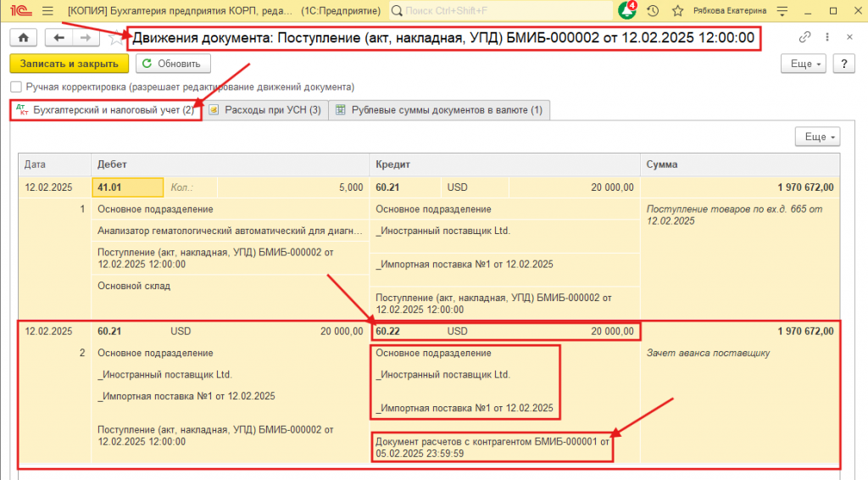Select debit account cell 41.01
Image resolution: width=868 pixels, height=480 pixels.
[x=128, y=187]
